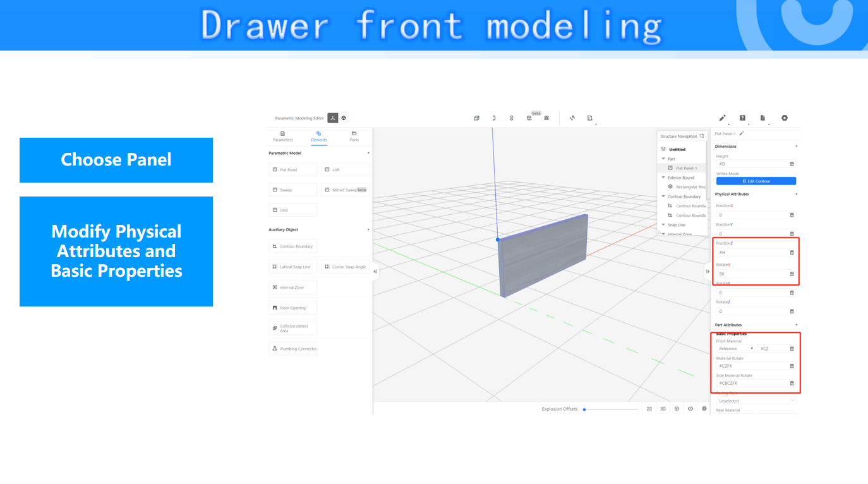This screenshot has width=868, height=484.
Task: Click the layers icon next to Untitled
Action: 663,149
